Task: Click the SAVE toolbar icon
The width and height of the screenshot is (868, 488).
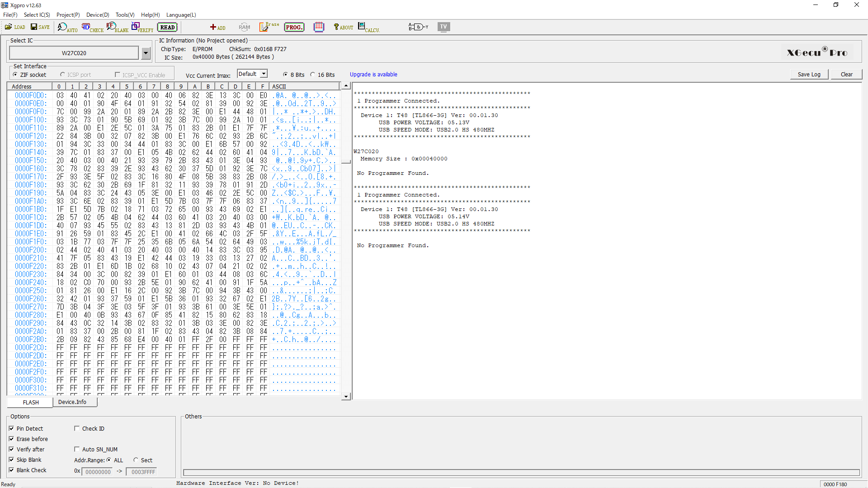Action: [x=40, y=27]
